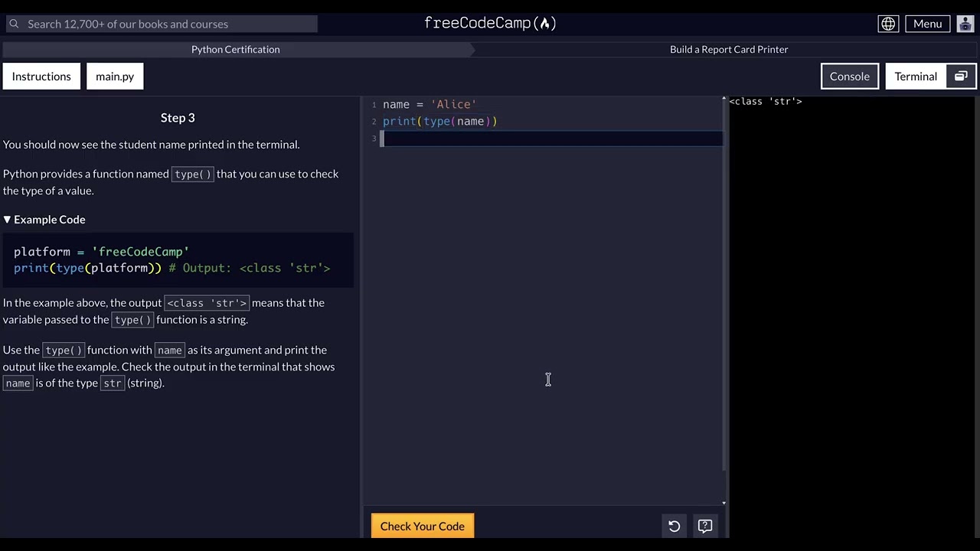980x551 pixels.
Task: Open the user profile avatar
Action: 964,24
